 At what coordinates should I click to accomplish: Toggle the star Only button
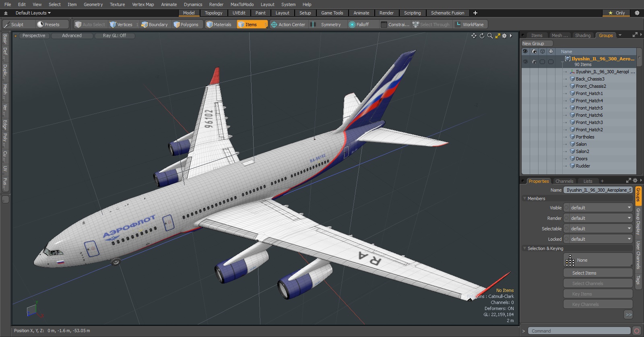click(x=616, y=13)
